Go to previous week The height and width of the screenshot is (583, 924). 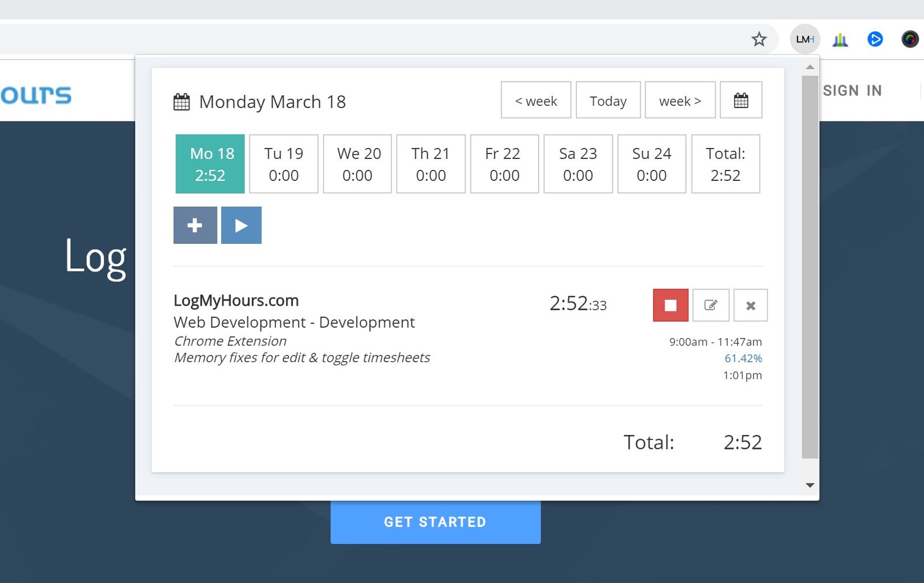[536, 101]
